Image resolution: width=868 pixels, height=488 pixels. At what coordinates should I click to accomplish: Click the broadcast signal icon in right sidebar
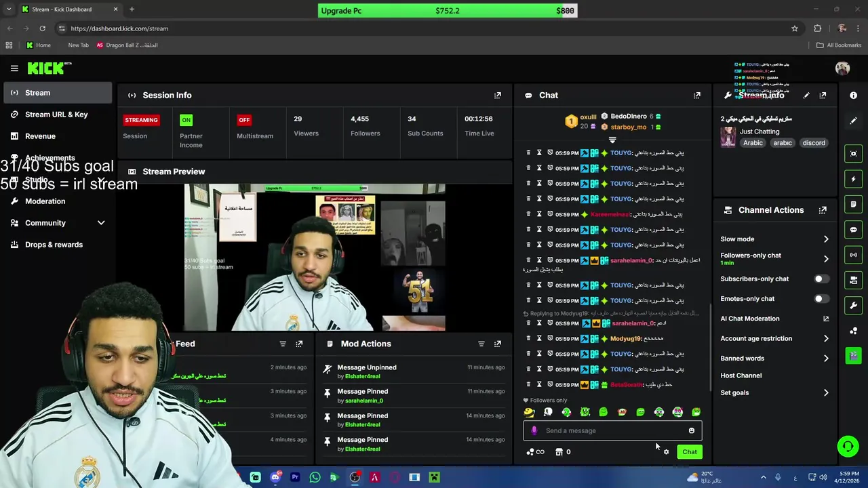tap(854, 255)
